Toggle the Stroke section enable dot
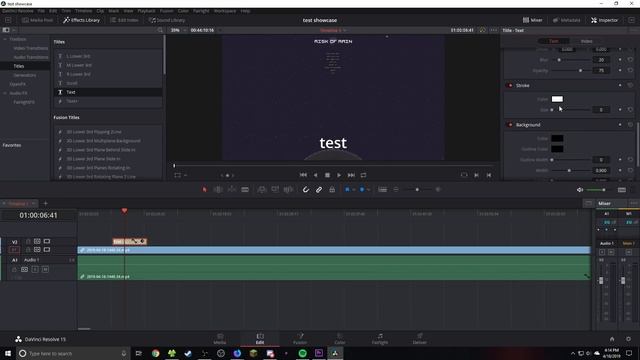640x360 pixels. 510,85
